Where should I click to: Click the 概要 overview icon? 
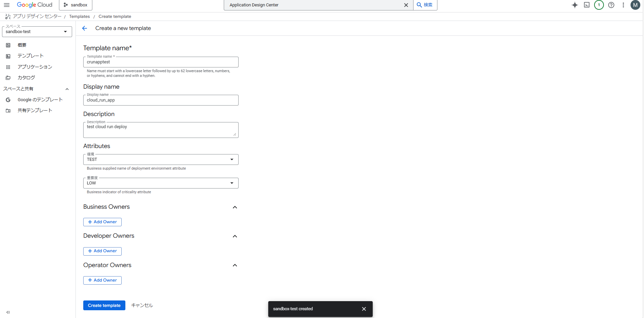(x=8, y=45)
